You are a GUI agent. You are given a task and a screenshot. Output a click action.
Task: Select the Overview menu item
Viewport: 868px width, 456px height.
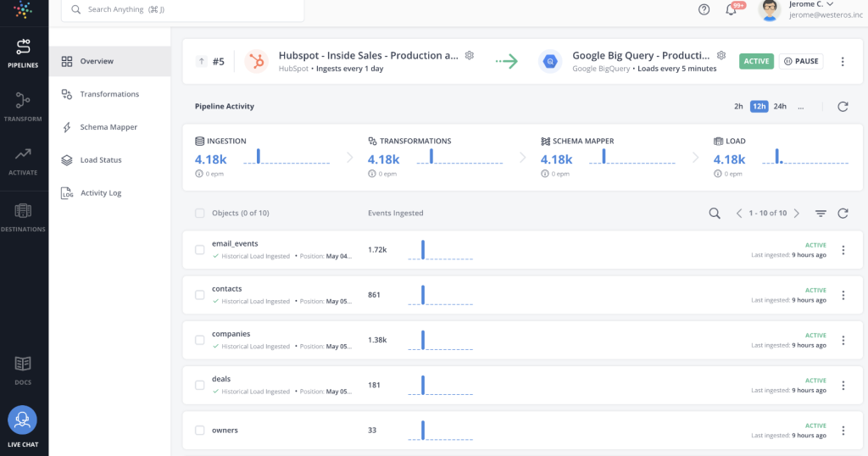(x=109, y=61)
